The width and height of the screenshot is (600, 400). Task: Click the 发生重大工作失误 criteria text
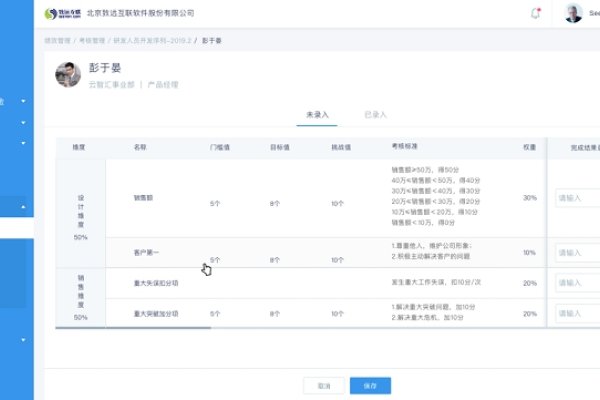click(x=436, y=282)
